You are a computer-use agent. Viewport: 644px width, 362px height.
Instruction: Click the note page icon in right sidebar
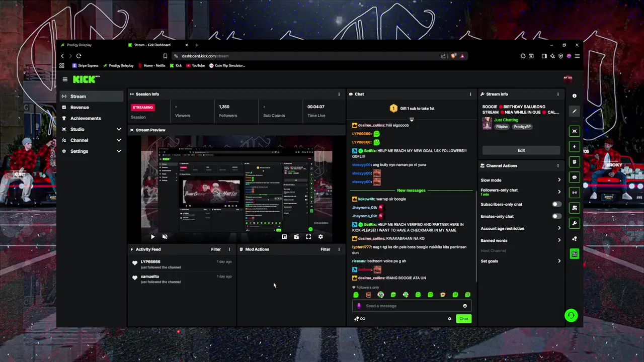(575, 162)
